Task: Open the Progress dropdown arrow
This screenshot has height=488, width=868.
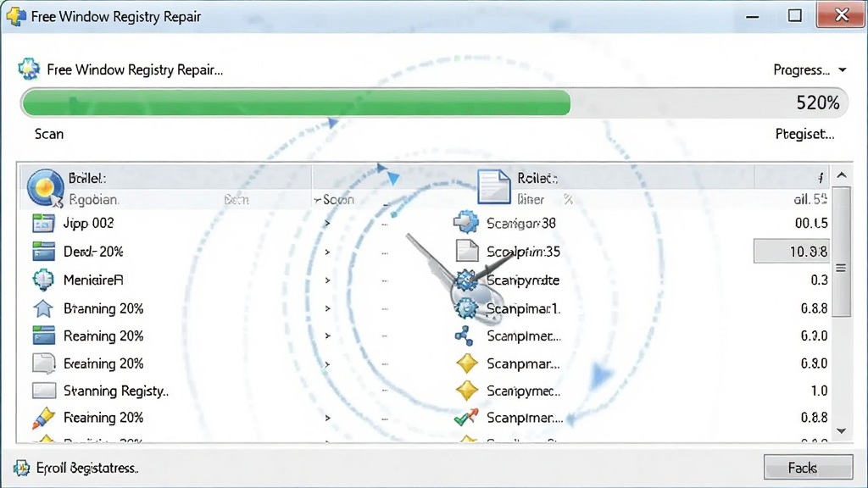Action: [x=842, y=70]
